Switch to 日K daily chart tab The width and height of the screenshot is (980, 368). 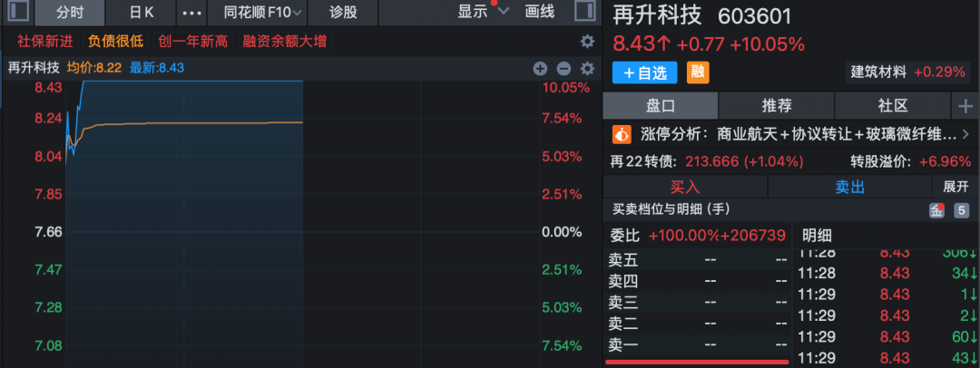coord(142,13)
